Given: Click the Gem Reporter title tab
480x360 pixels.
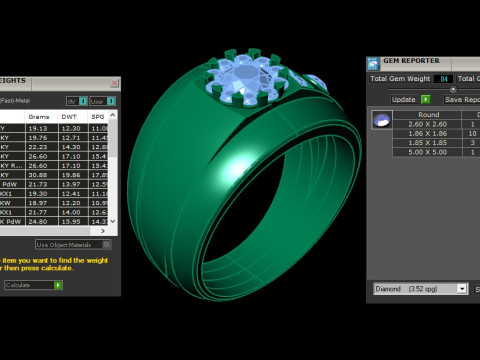Looking at the screenshot, I should coord(411,61).
